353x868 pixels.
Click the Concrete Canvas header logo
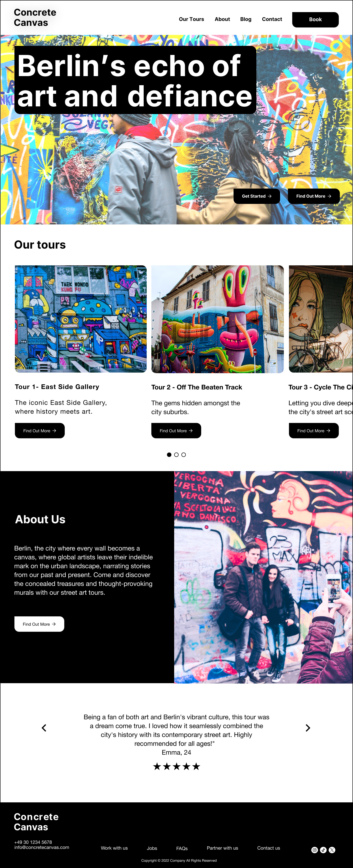35,17
